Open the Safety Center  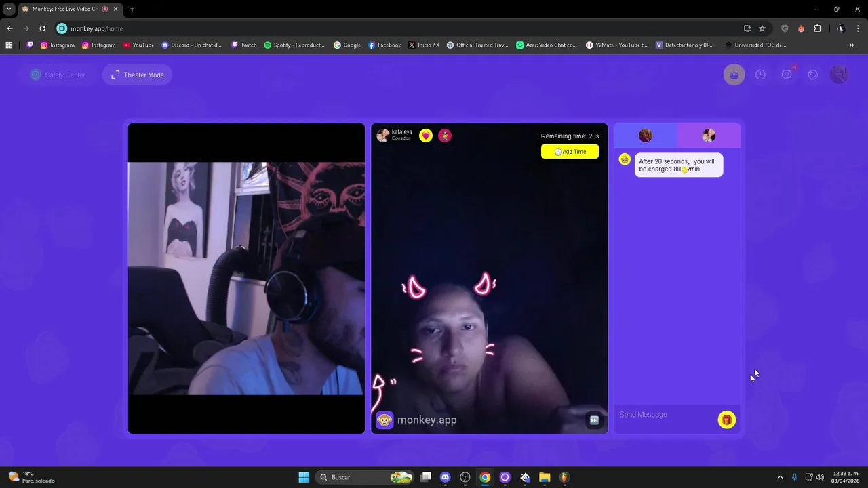click(x=58, y=75)
